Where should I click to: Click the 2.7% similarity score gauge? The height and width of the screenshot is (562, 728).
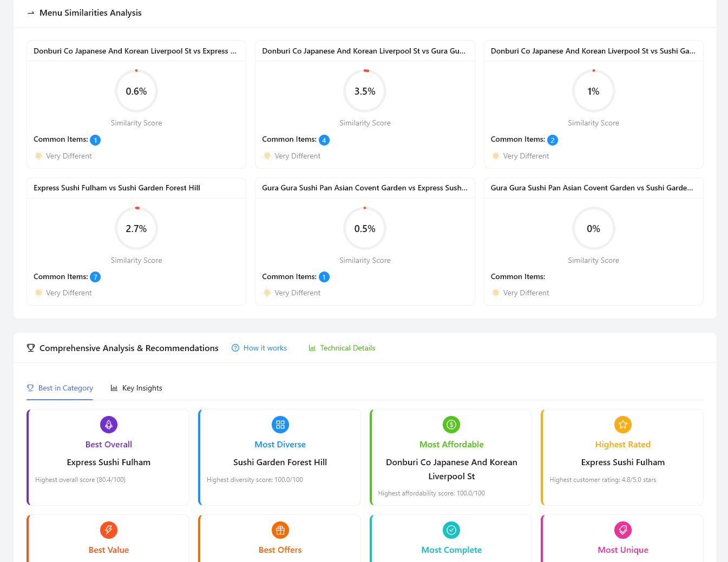(136, 228)
